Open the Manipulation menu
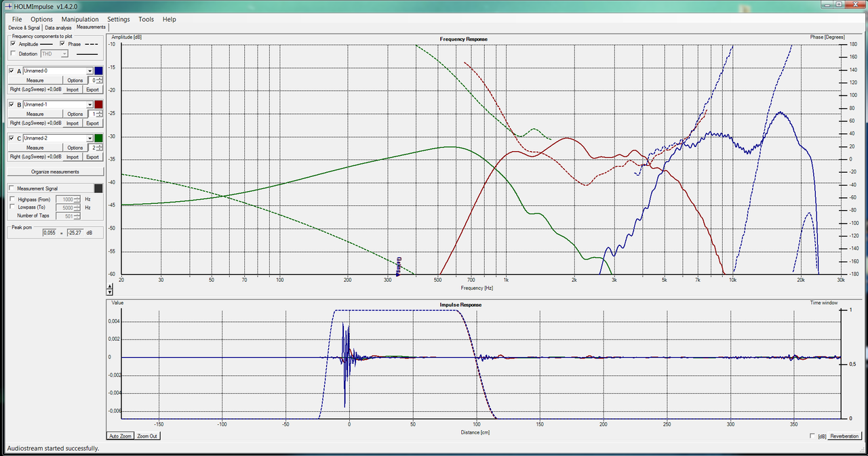The width and height of the screenshot is (868, 456). click(x=80, y=20)
